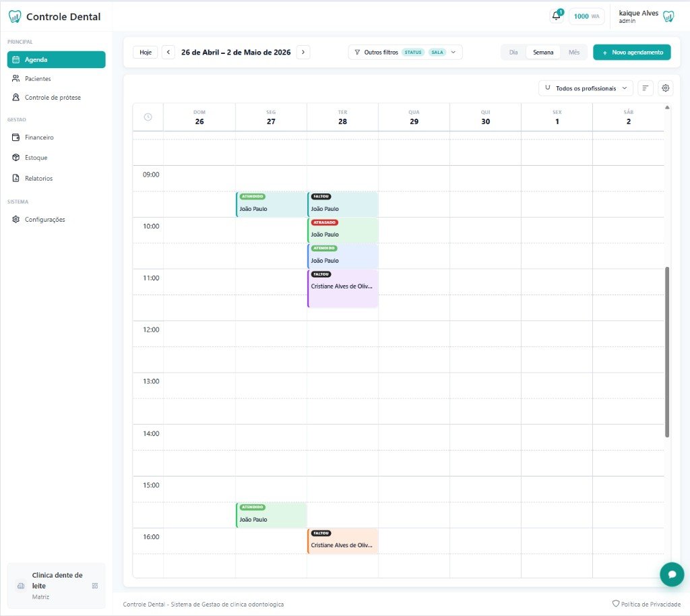Click the 1000 WA credits badge
This screenshot has width=690, height=616.
coord(586,16)
